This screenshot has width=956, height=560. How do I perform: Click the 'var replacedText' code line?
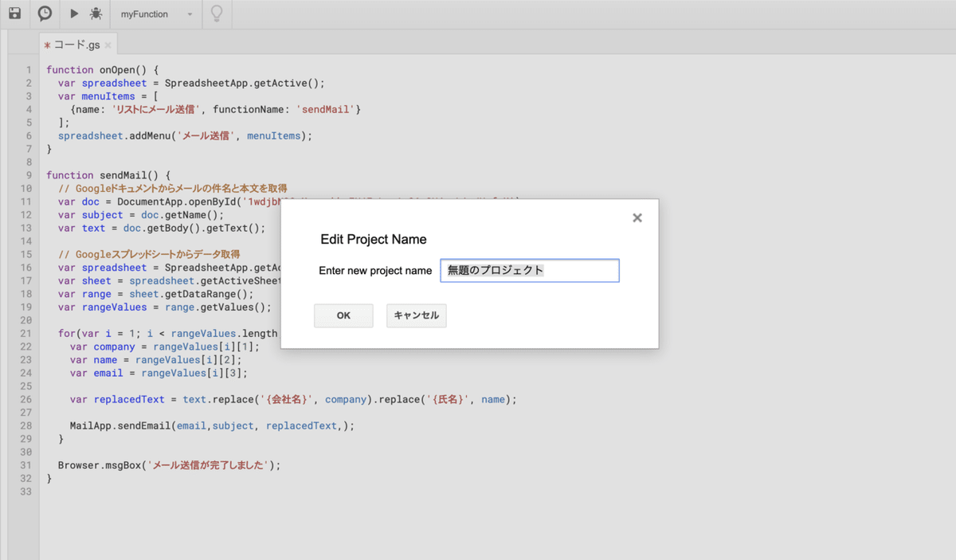293,399
